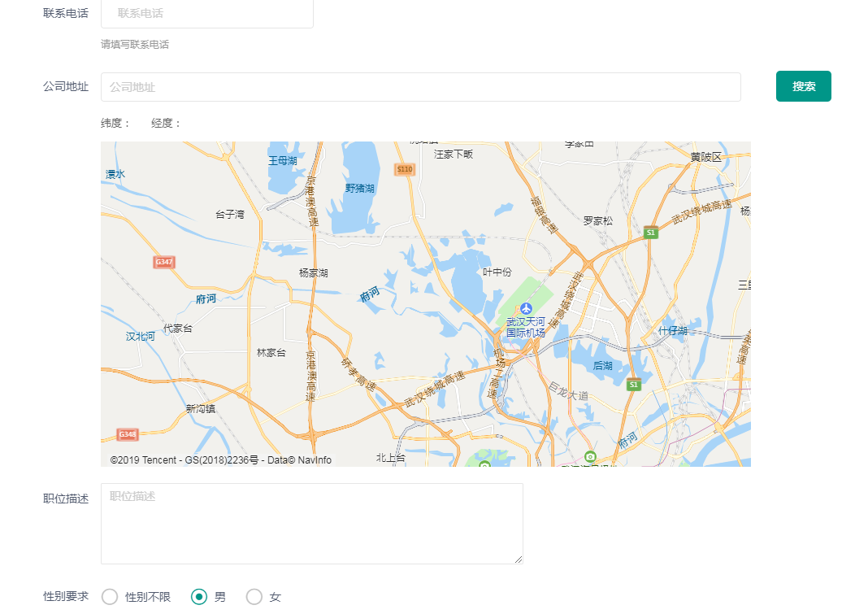
Task: Click the upper S1 green road sign
Action: (x=650, y=233)
